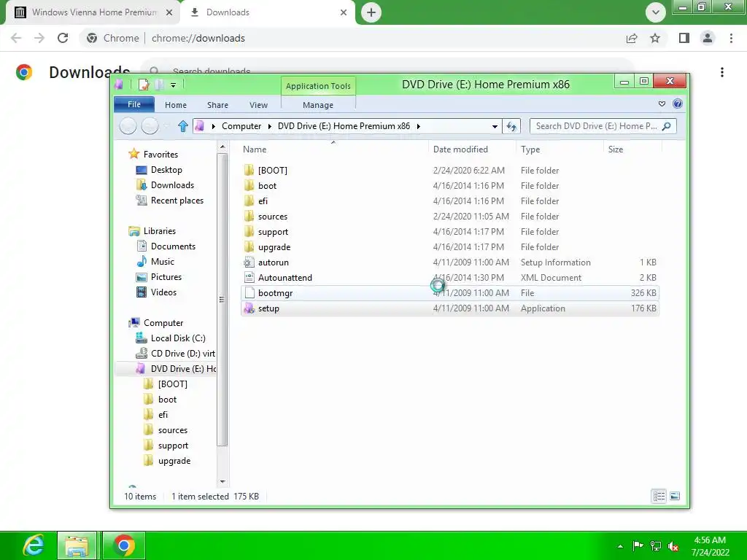Open the address bar history dropdown
This screenshot has width=747, height=560.
click(495, 126)
